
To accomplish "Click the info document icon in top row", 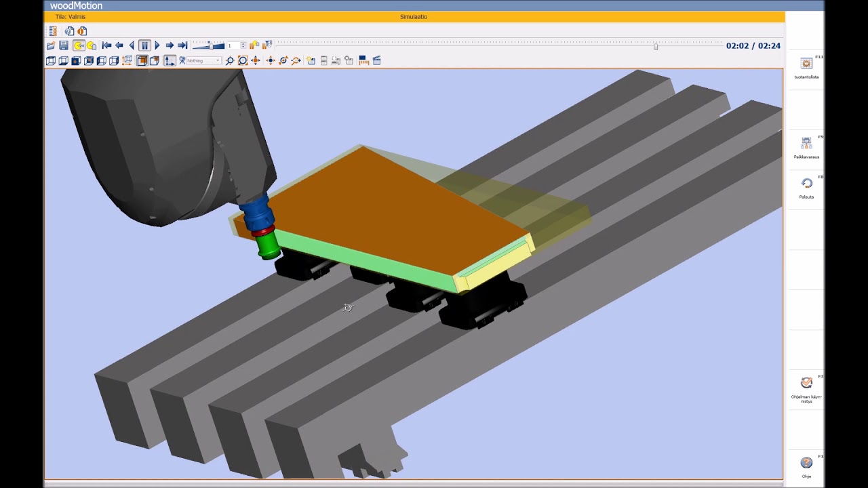I will pyautogui.click(x=82, y=31).
